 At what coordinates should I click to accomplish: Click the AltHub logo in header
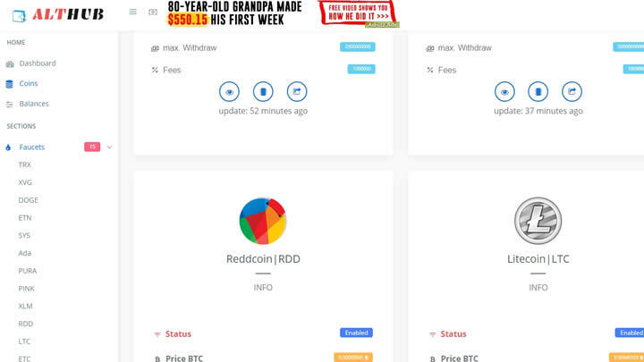point(57,15)
